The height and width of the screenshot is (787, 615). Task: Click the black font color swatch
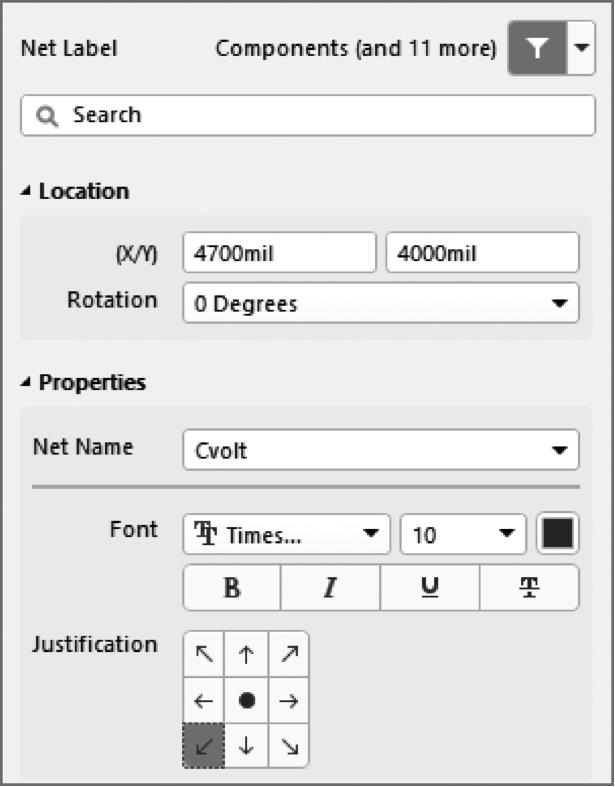point(558,533)
